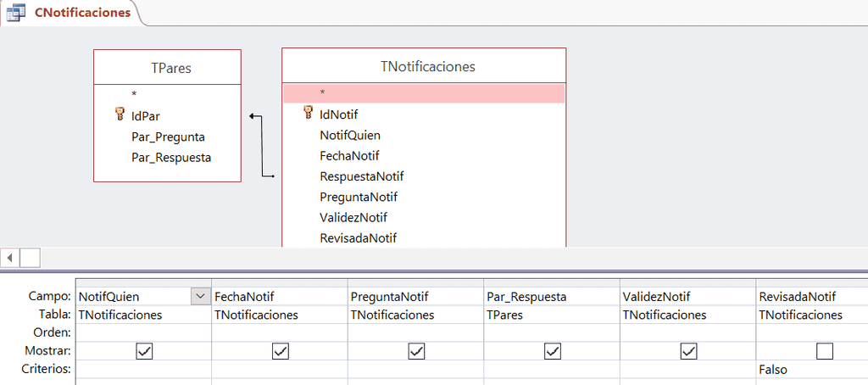Viewport: 868px width, 385px height.
Task: Uncheck the Mostrar box for NotifQuien
Action: pyautogui.click(x=144, y=351)
